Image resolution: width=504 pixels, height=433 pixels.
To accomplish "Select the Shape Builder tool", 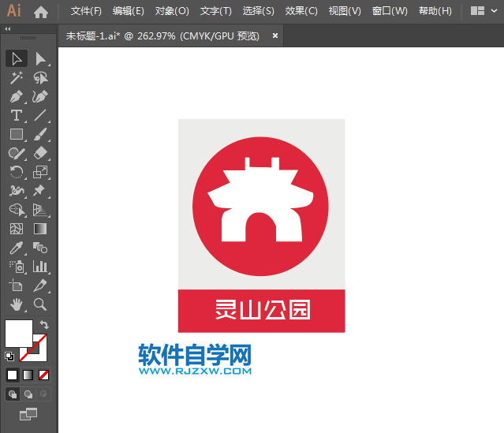I will [17, 210].
